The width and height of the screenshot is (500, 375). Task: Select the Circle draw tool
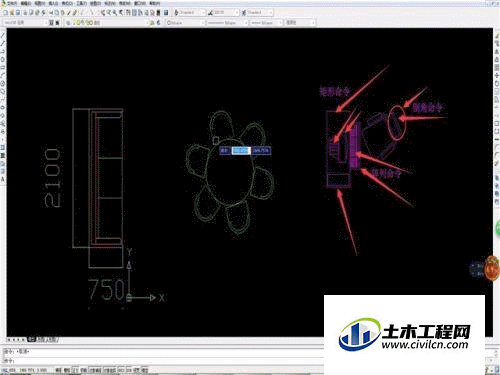3,83
